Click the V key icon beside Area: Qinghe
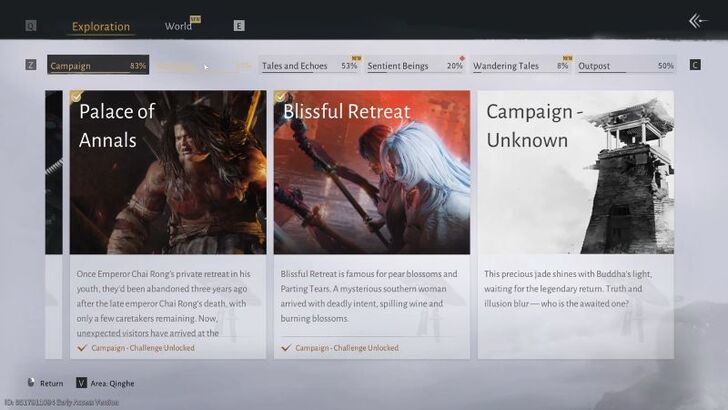The image size is (728, 410). (x=81, y=383)
